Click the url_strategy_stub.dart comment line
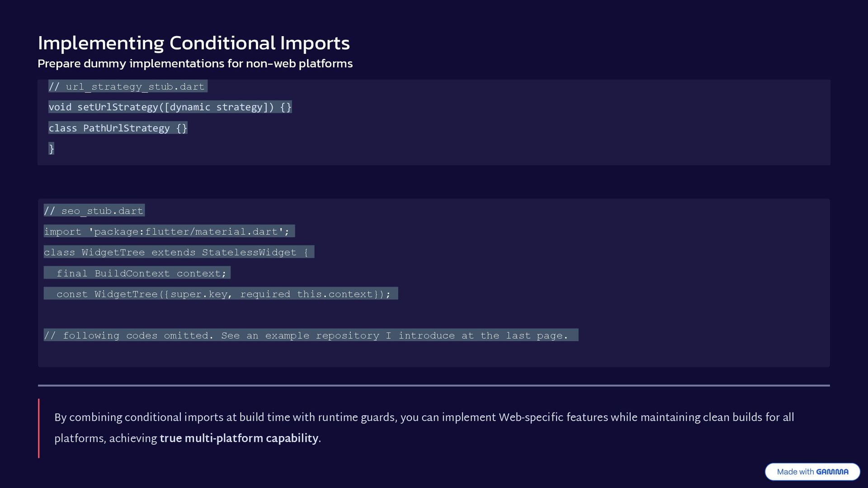The image size is (868, 488). (x=127, y=86)
